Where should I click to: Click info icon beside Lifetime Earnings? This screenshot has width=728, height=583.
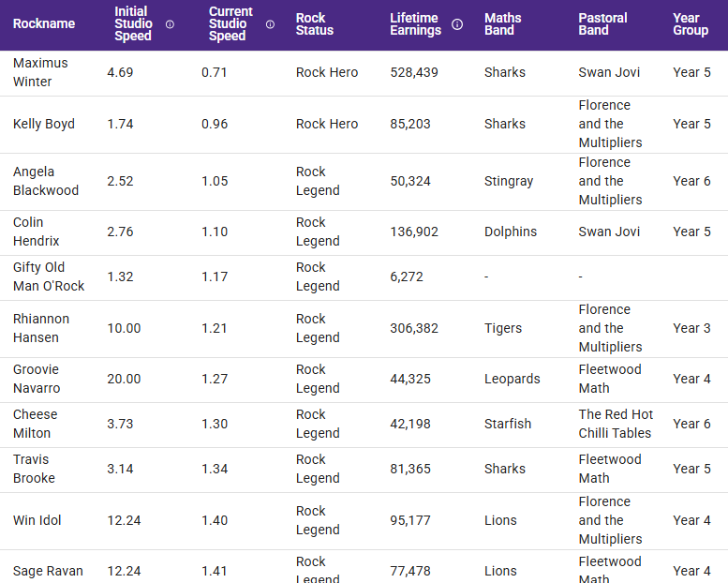457,24
